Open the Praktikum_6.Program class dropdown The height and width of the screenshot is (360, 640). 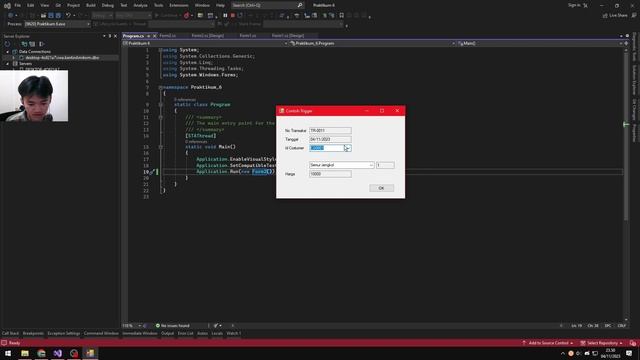pos(453,43)
